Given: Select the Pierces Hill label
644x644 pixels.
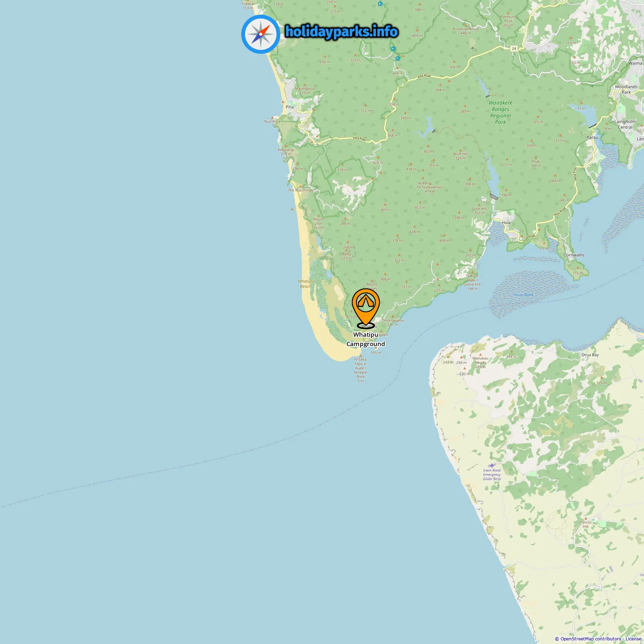Looking at the screenshot, I should coord(585,524).
